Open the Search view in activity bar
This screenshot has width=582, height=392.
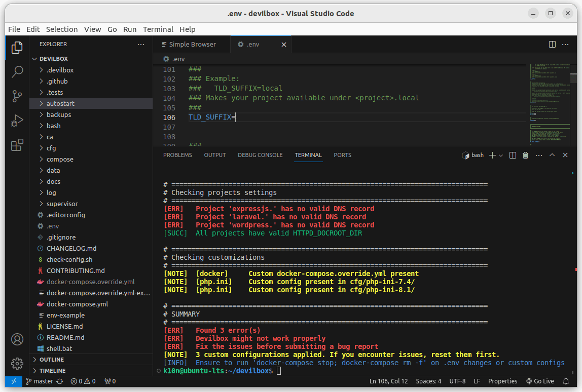click(17, 71)
